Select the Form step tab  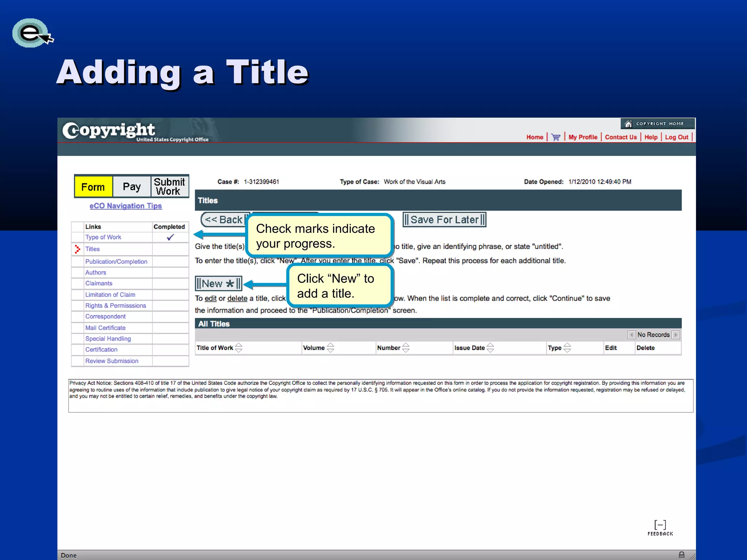point(93,187)
